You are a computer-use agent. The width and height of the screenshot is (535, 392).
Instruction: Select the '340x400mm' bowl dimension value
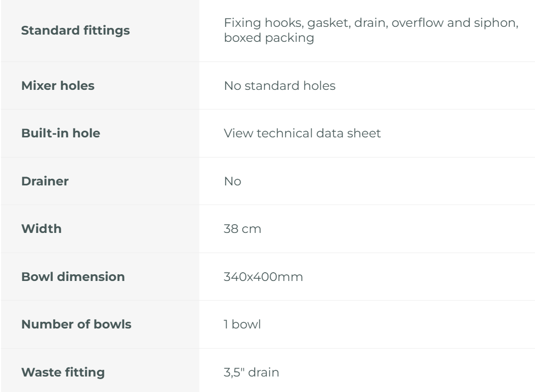pyautogui.click(x=263, y=277)
